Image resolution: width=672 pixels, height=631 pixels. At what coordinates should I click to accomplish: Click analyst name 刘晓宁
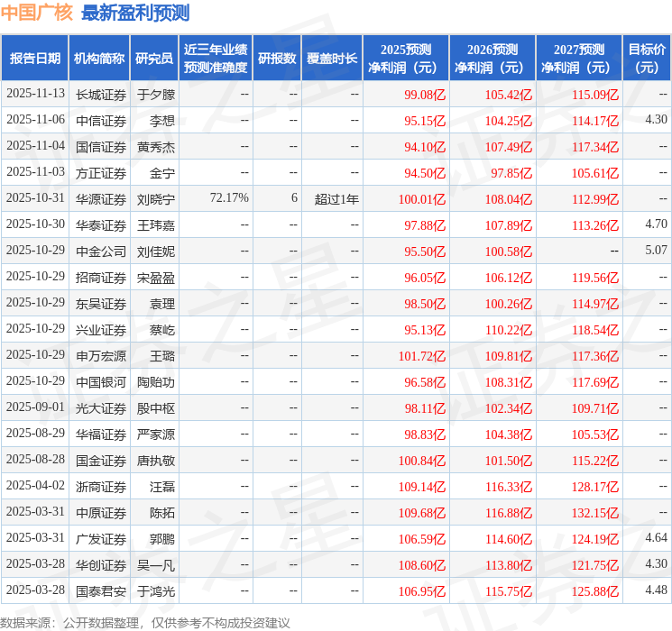pyautogui.click(x=156, y=199)
